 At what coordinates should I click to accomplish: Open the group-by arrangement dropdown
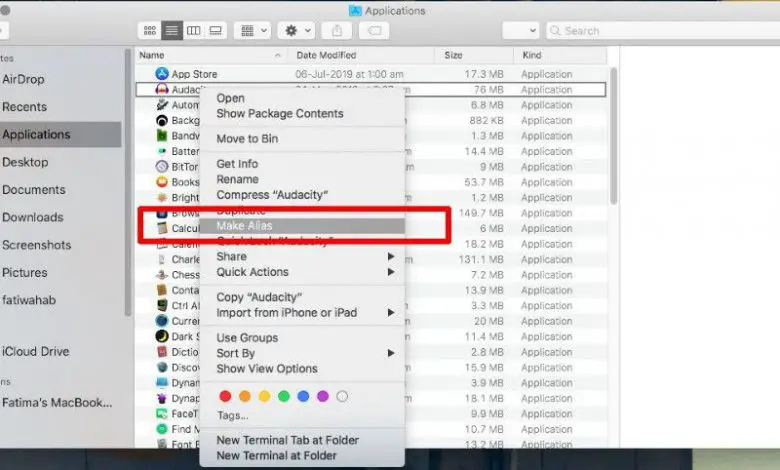[253, 31]
